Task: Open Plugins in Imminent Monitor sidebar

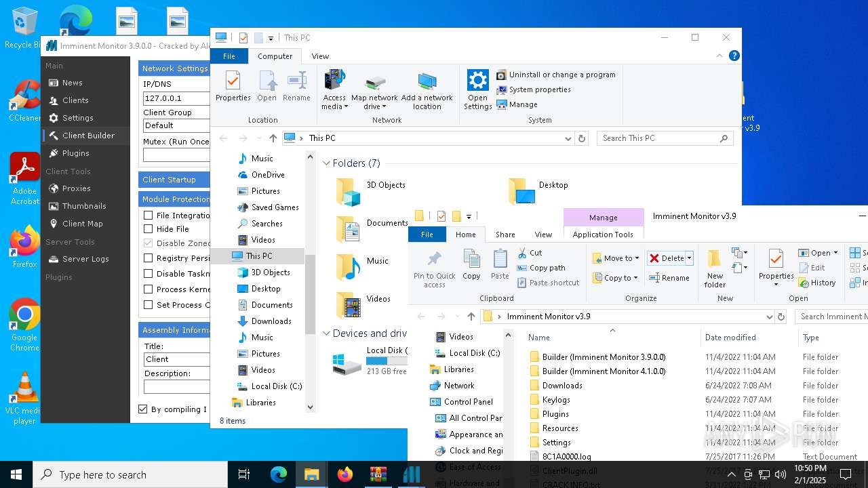Action: [x=75, y=153]
